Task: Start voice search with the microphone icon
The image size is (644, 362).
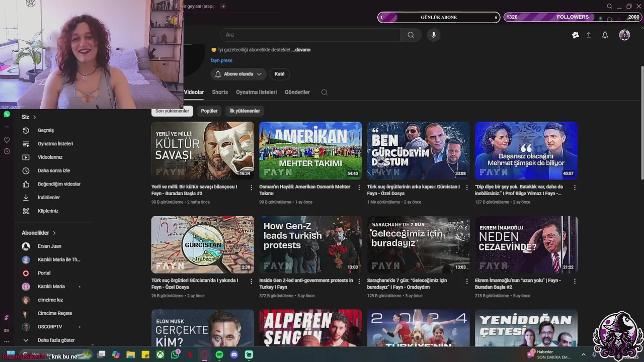Action: pos(434,35)
